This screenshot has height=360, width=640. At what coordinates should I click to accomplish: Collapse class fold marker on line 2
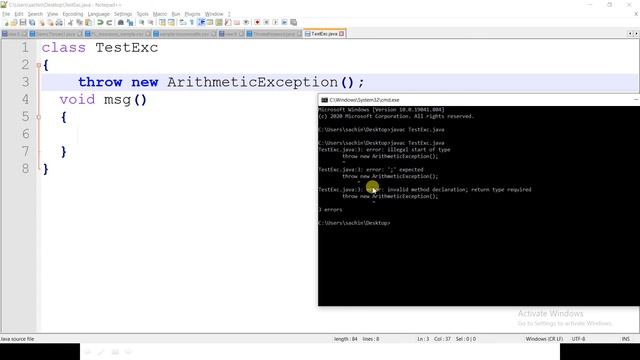[x=38, y=65]
